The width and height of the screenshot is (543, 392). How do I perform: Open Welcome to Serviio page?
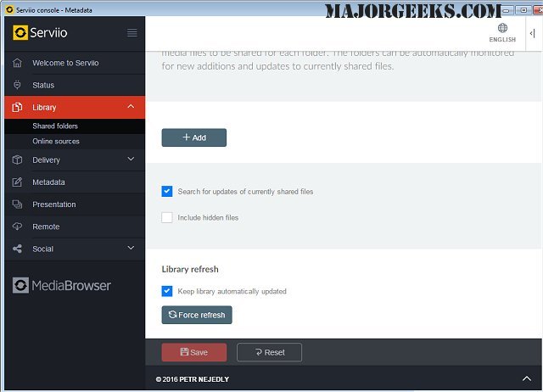pyautogui.click(x=75, y=63)
